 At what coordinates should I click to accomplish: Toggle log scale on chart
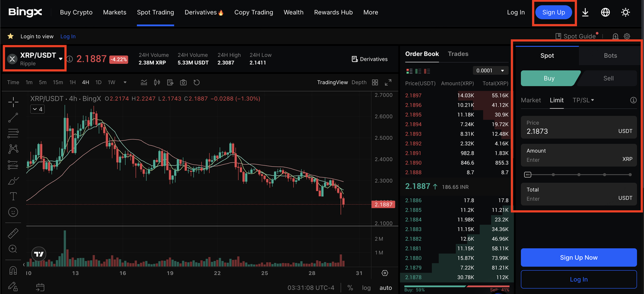366,287
